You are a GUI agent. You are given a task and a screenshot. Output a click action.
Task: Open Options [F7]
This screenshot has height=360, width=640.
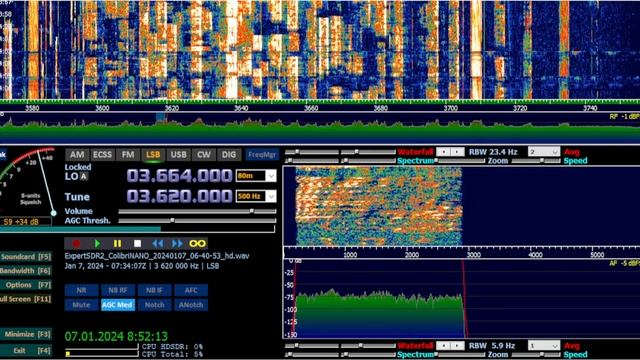pos(26,285)
